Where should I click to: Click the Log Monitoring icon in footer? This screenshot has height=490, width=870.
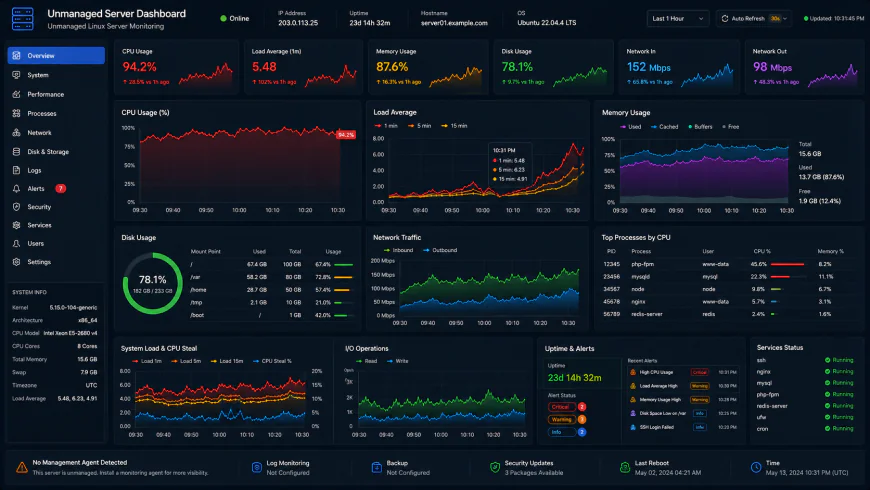pyautogui.click(x=256, y=468)
